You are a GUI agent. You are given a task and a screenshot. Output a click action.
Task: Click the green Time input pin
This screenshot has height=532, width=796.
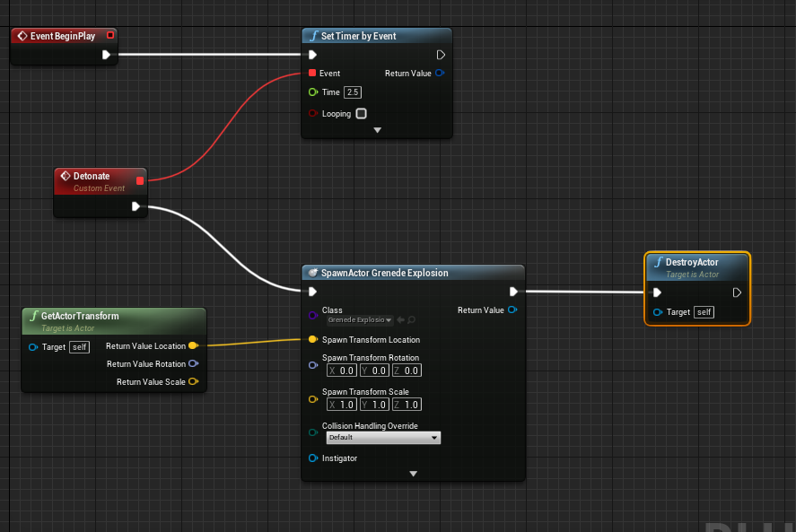coord(313,92)
